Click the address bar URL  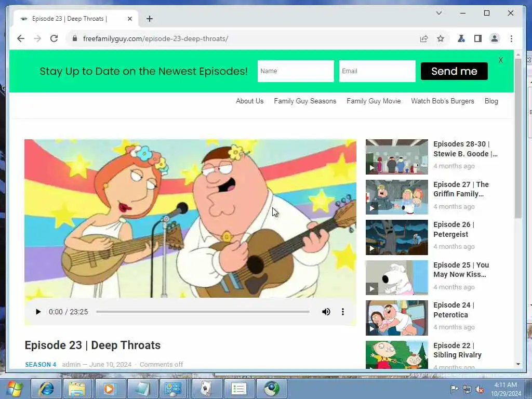click(155, 38)
